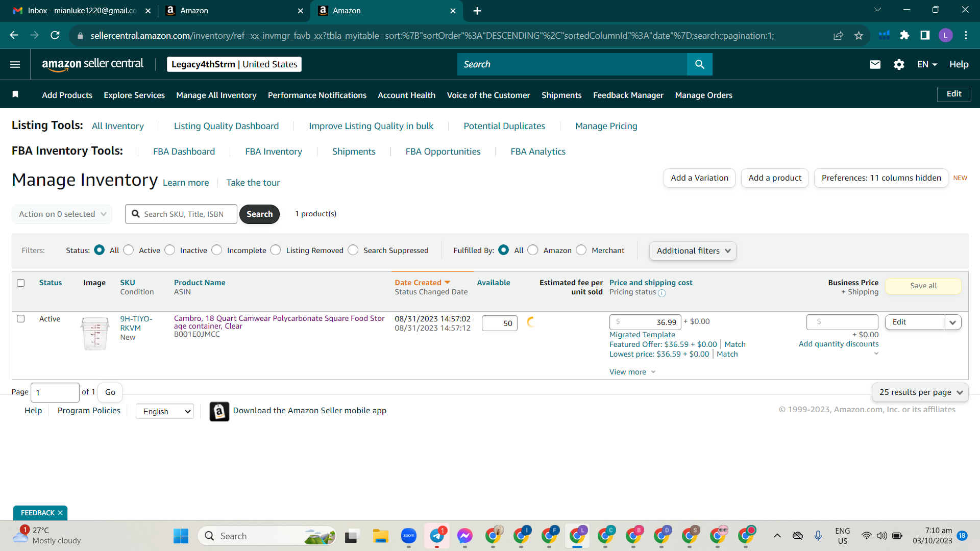Launch Zoom from the taskbar

point(409,536)
